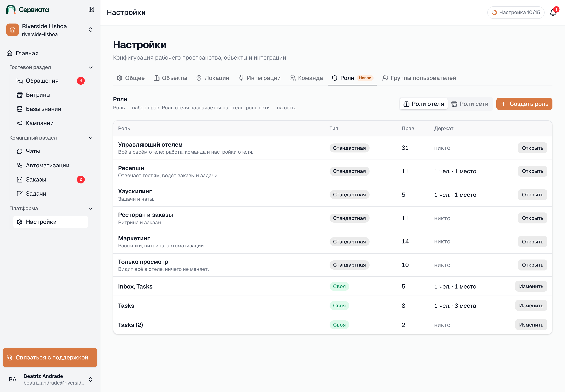Image resolution: width=565 pixels, height=392 pixels.
Task: Open Кампании in sidebar
Action: coord(50,123)
